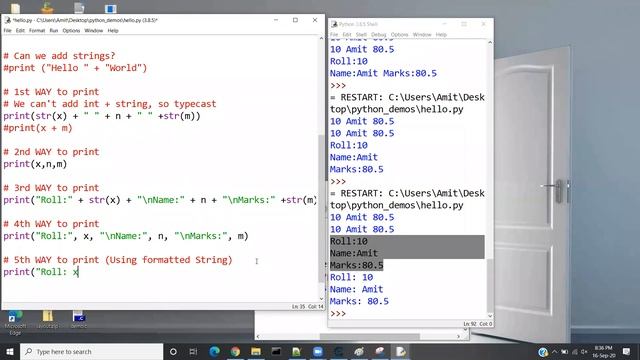640x360 pixels.
Task: Select the demo.c file on the desktop
Action: coord(79,320)
